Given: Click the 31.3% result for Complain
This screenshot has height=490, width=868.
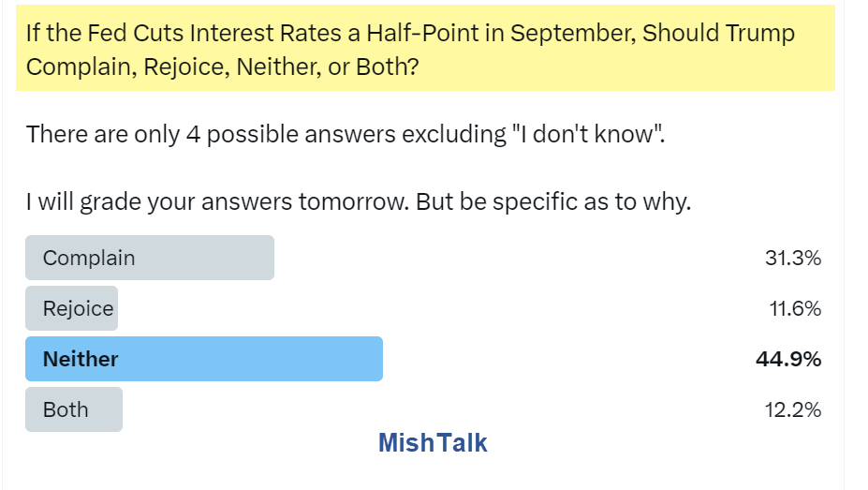Looking at the screenshot, I should click(793, 258).
